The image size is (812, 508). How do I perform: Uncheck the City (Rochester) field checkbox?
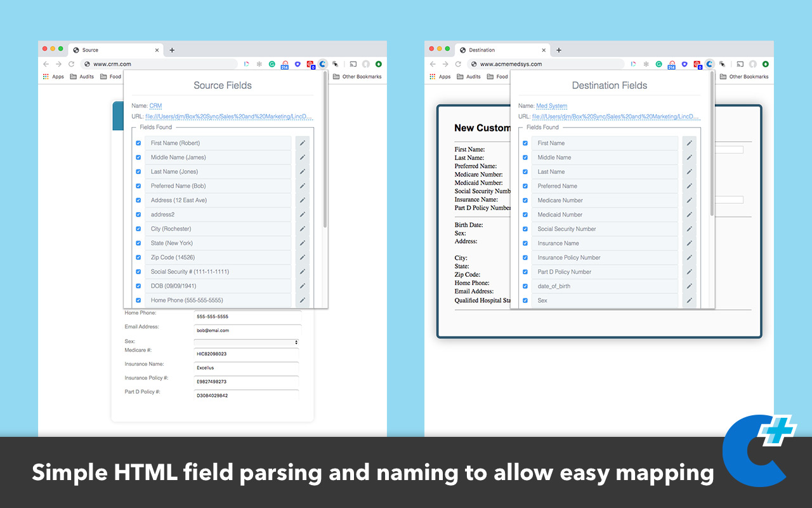pyautogui.click(x=138, y=229)
